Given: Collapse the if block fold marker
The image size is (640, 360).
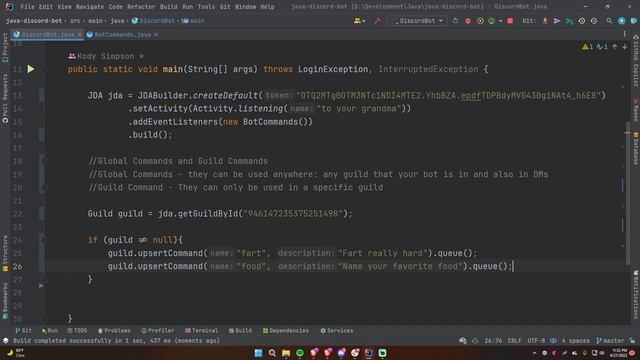Looking at the screenshot, I should 44,240.
